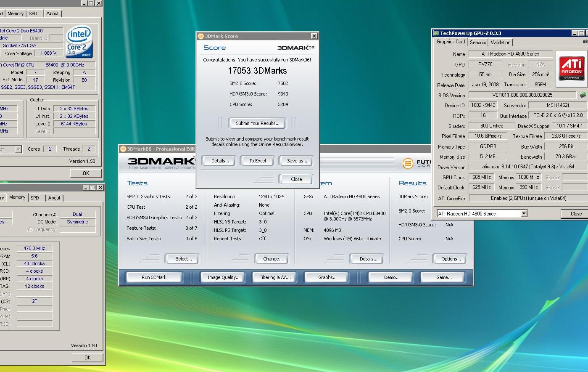This screenshot has height=372, width=588.
Task: Open Details in 3DMark Score dialog
Action: (x=220, y=161)
